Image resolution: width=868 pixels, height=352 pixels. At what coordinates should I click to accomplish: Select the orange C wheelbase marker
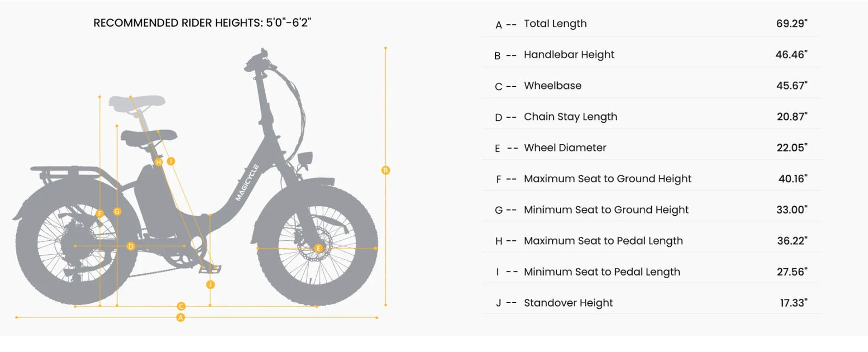point(181,306)
